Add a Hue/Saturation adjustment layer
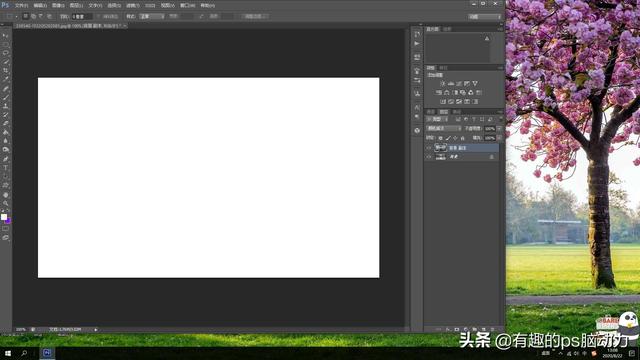Viewport: 640px width, 360px height. click(439, 93)
